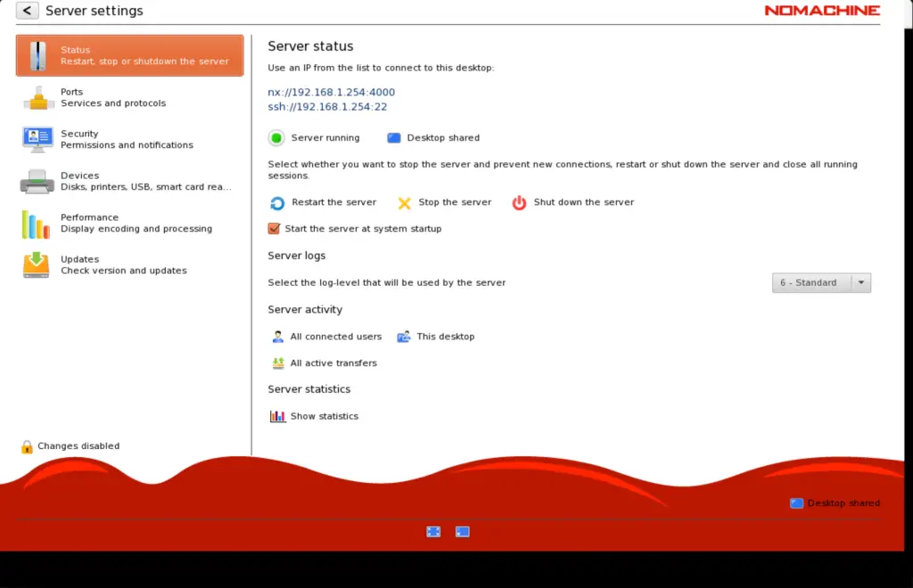
Task: Click the nx://192.168.1.254:4000 address
Action: 331,92
